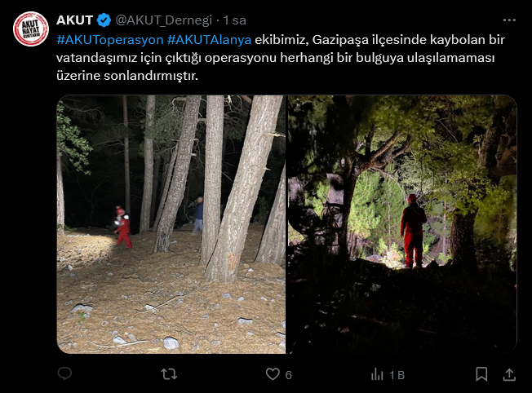
Task: Click the reply speech bubble icon
Action: coord(64,373)
